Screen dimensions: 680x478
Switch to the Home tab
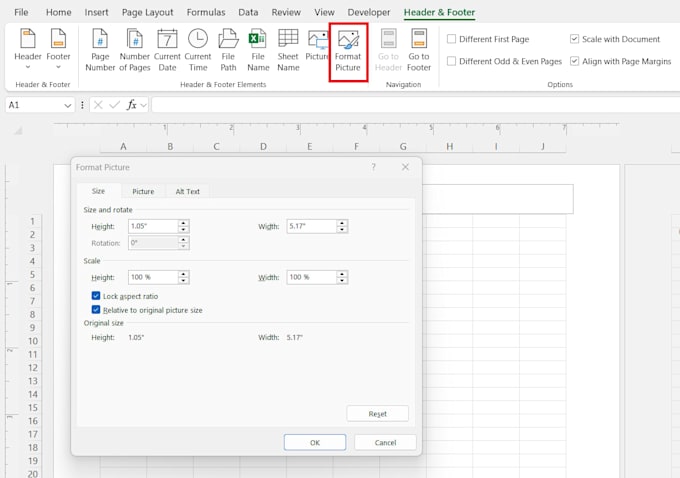(59, 12)
